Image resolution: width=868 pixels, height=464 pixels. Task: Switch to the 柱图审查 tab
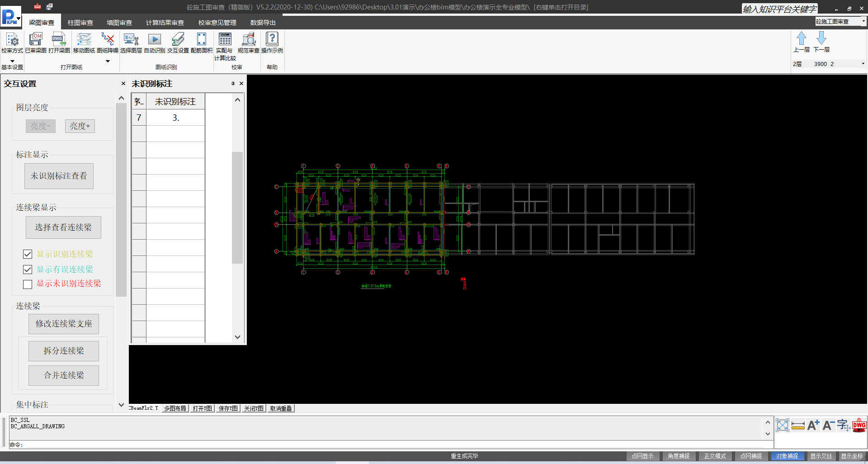click(80, 23)
